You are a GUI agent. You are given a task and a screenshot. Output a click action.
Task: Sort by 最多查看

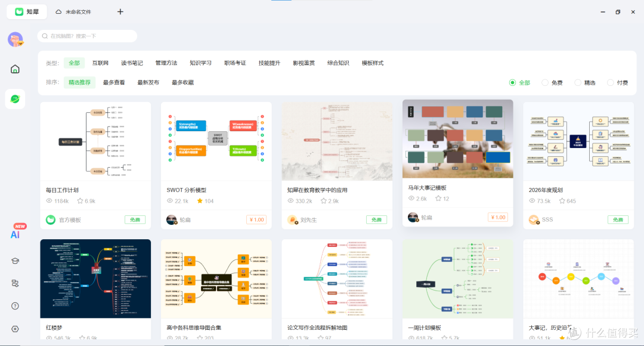(114, 82)
